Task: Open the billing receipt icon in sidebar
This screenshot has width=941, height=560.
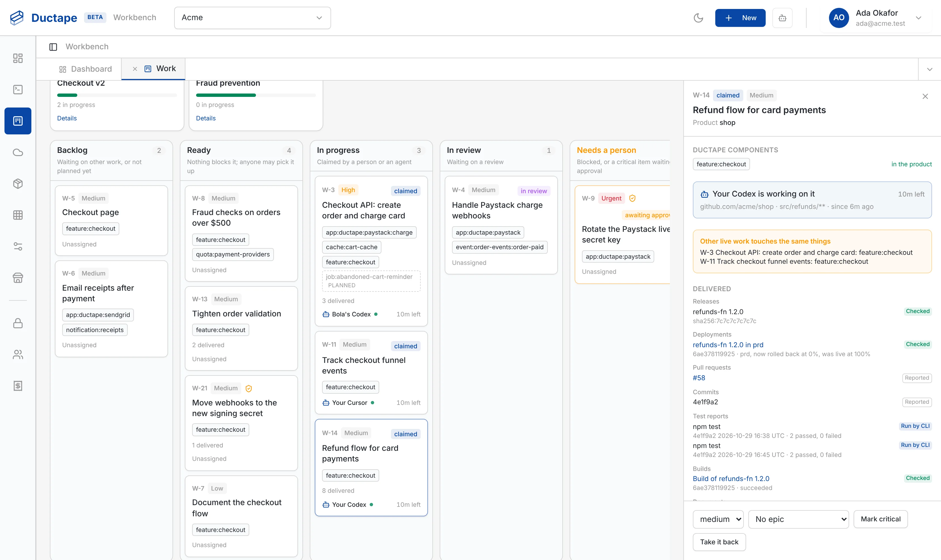Action: click(18, 386)
